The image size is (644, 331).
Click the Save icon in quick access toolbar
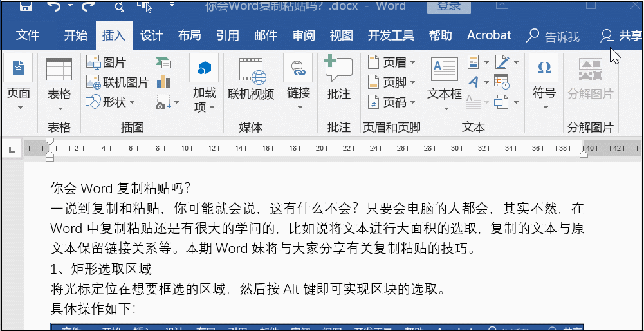[26, 6]
